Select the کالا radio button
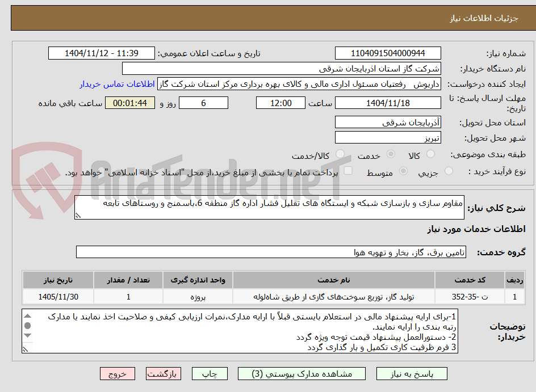Viewport: 536px width, 392px height. point(431,154)
